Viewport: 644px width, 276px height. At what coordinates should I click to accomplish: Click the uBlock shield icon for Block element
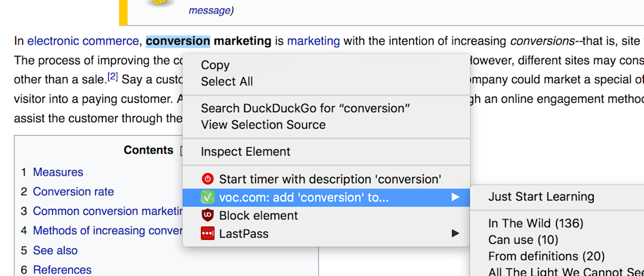(207, 216)
